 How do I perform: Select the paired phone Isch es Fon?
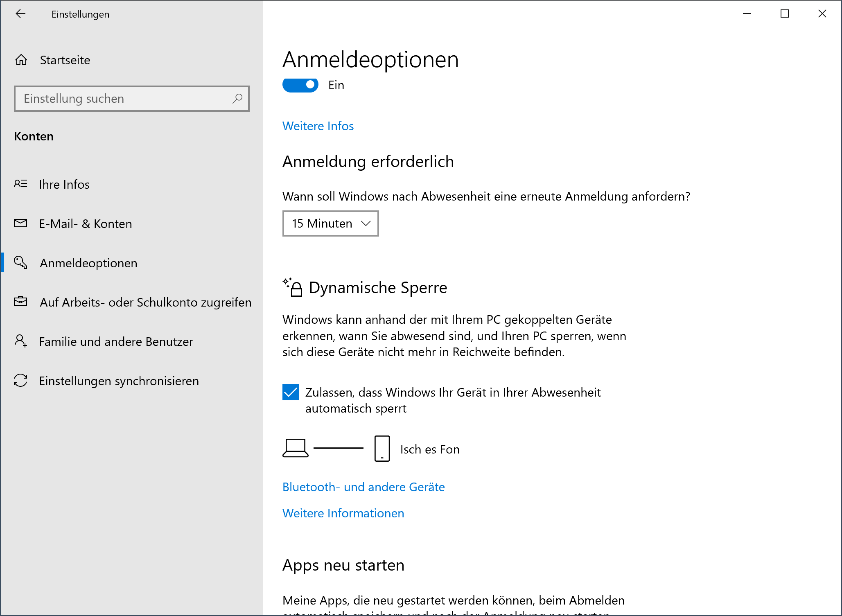click(x=429, y=449)
